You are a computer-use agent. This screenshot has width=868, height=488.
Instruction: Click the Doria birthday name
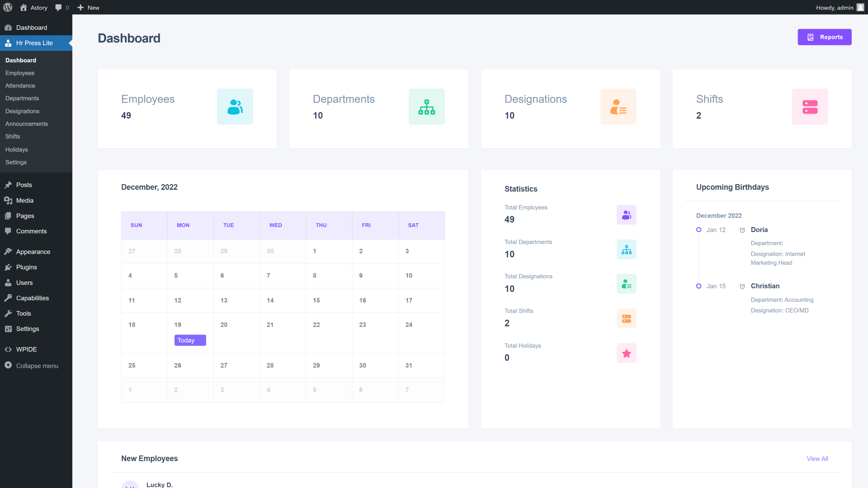pos(759,230)
